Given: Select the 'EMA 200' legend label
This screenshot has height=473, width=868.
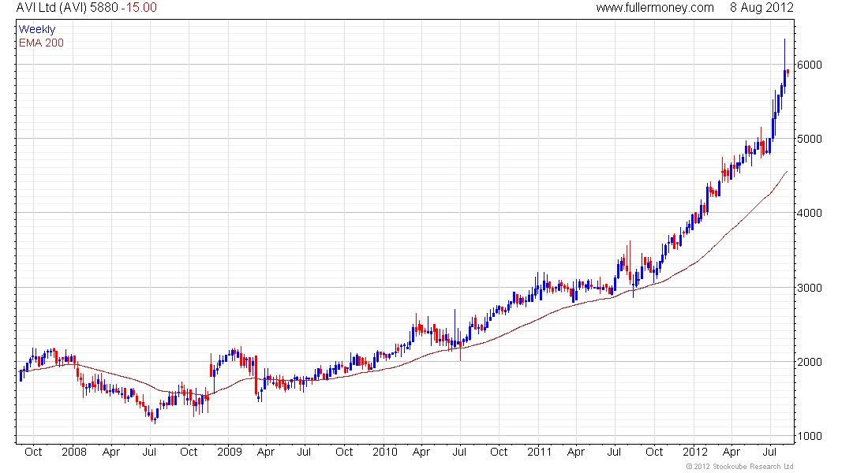Looking at the screenshot, I should [42, 43].
